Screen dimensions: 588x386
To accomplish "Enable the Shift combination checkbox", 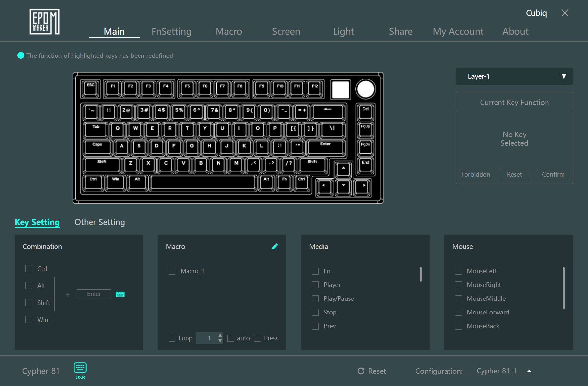I will 29,303.
